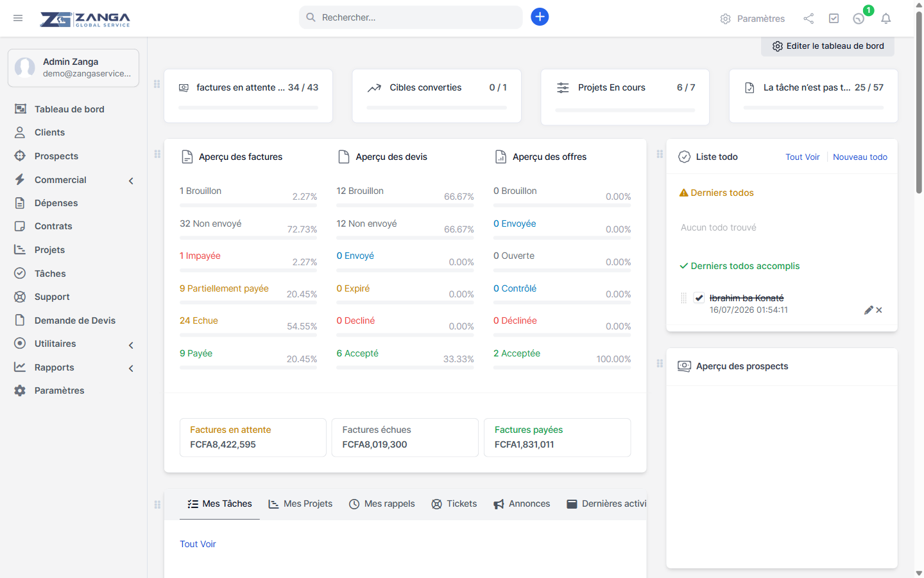Click the drag handle of Liste todo widget
The height and width of the screenshot is (578, 924).
point(660,154)
